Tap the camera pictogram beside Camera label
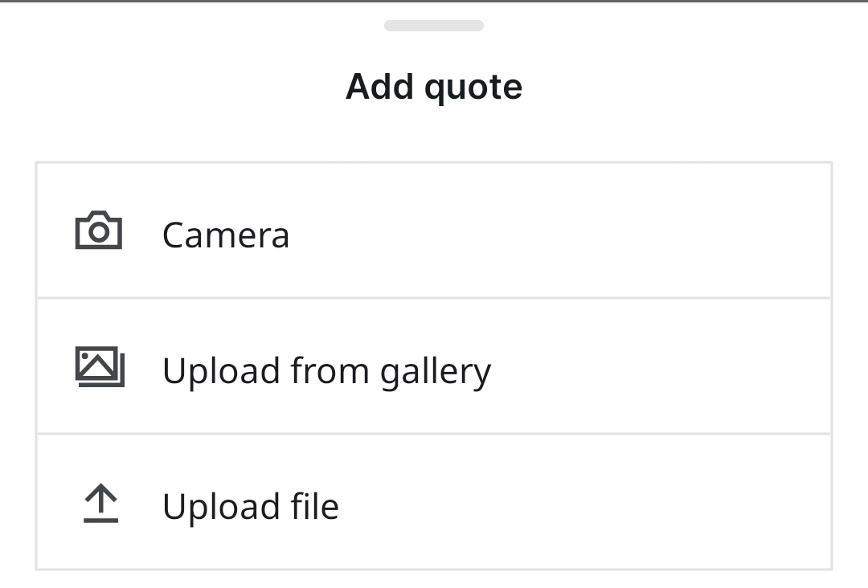The image size is (868, 588). tap(98, 231)
